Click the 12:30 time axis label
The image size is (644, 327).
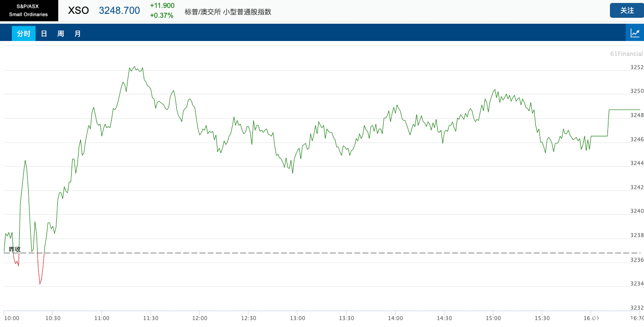pyautogui.click(x=248, y=318)
